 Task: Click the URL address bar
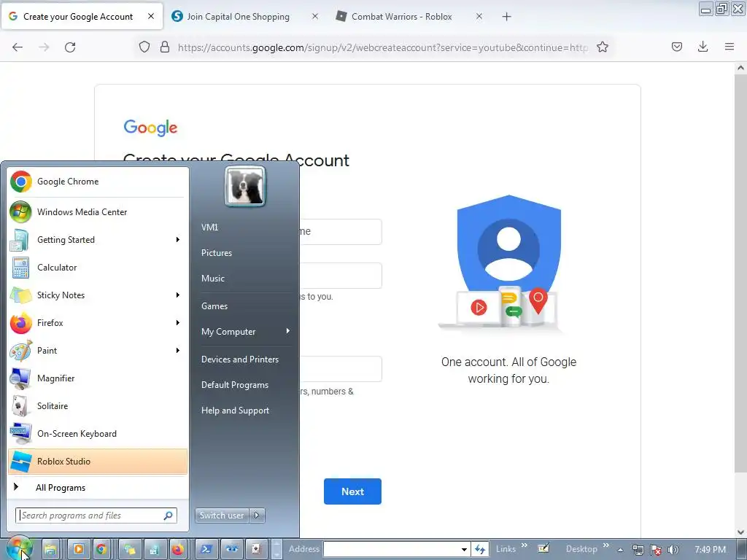[x=382, y=47]
